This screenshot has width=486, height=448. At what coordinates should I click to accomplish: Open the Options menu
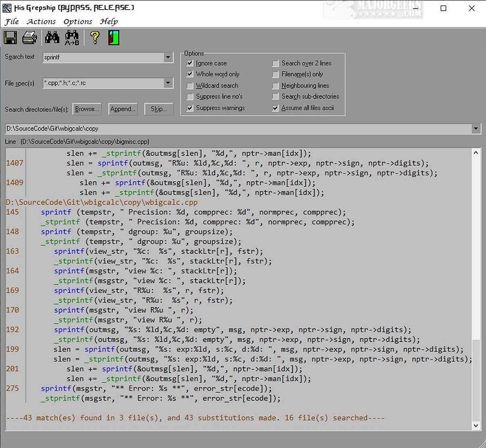click(78, 22)
